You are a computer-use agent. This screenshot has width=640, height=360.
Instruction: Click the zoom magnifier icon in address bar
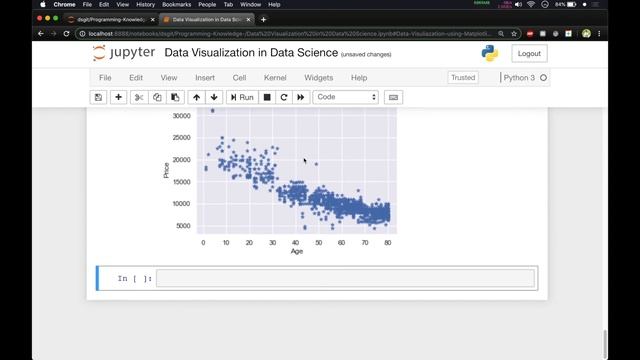501,33
